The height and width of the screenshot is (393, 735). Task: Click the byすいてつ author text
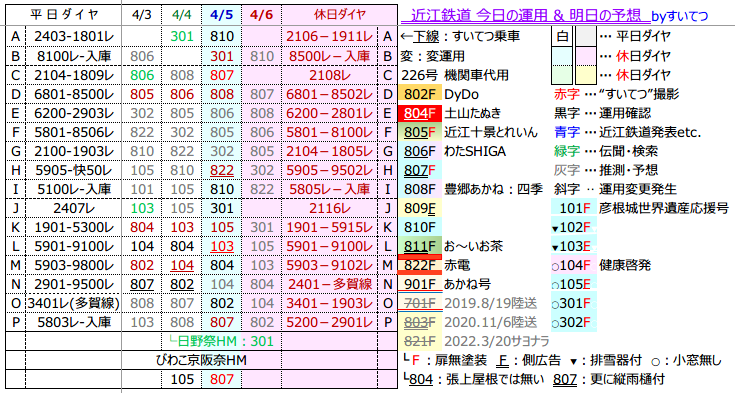point(680,17)
